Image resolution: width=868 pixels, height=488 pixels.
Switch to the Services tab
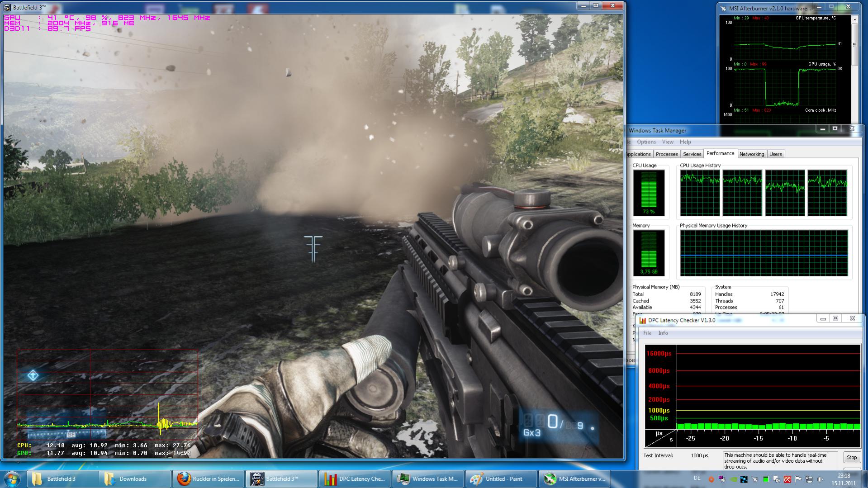coord(692,154)
